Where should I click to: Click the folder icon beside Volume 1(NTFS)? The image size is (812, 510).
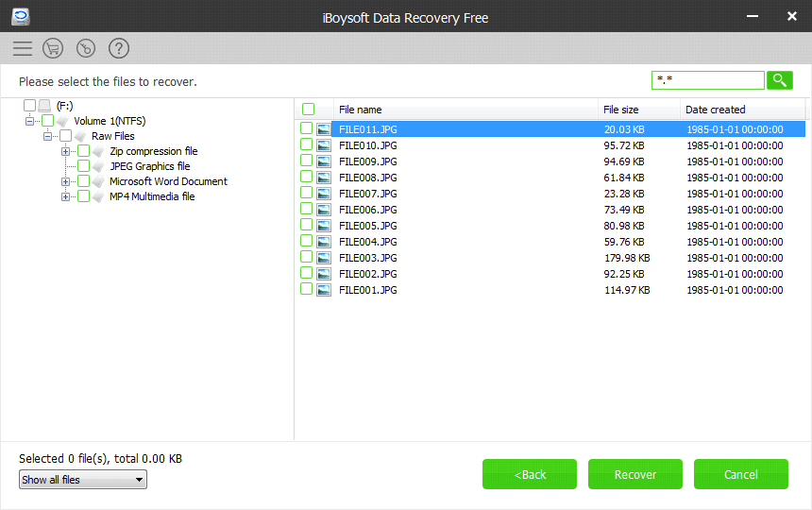click(62, 121)
